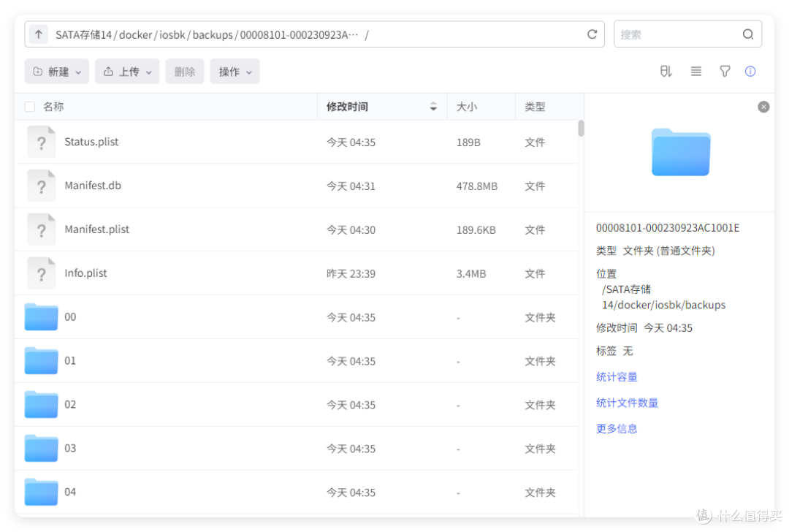
Task: Open the 上传 dropdown
Action: coord(127,72)
